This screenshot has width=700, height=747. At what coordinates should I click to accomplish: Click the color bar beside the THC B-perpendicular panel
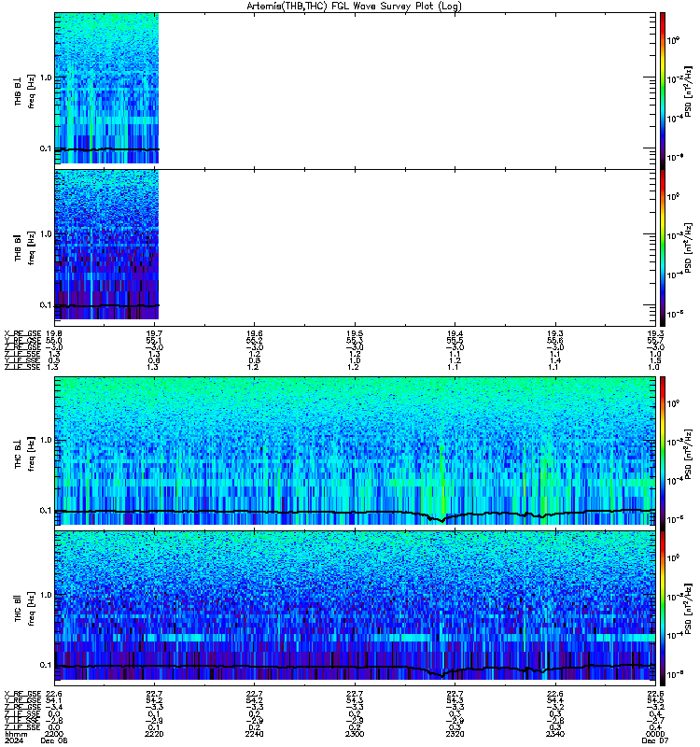[x=663, y=453]
